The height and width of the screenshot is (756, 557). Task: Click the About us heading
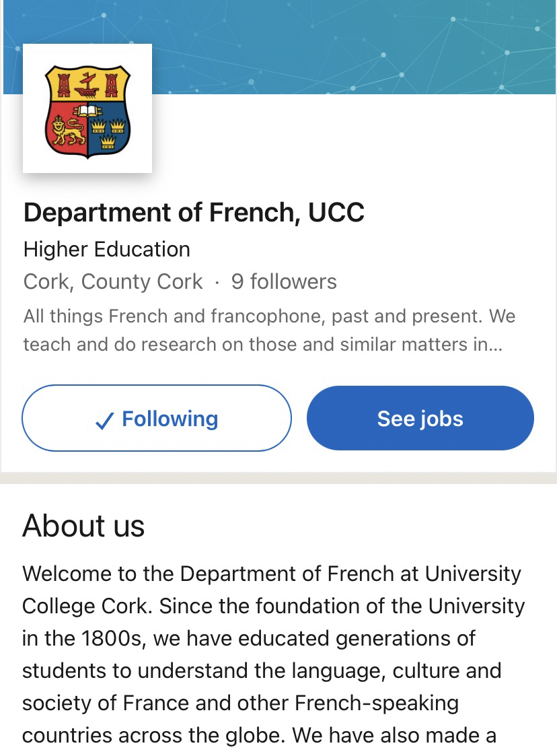click(83, 526)
